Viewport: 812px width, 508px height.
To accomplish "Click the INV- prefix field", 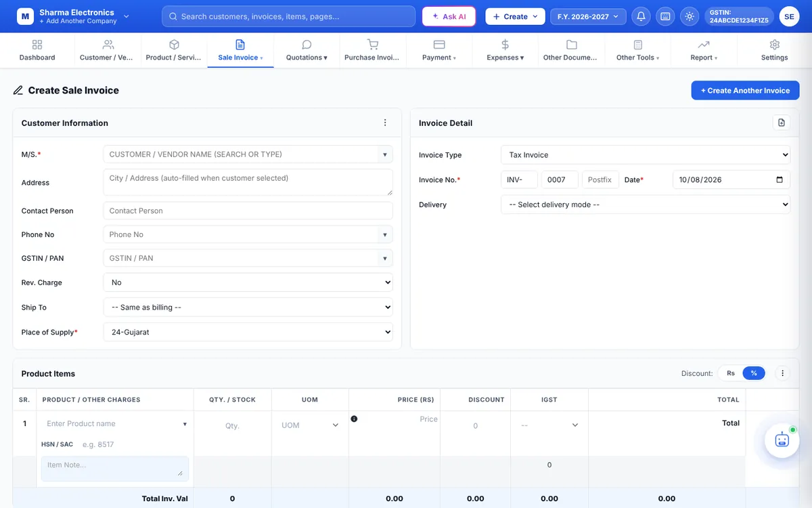I will (x=519, y=179).
